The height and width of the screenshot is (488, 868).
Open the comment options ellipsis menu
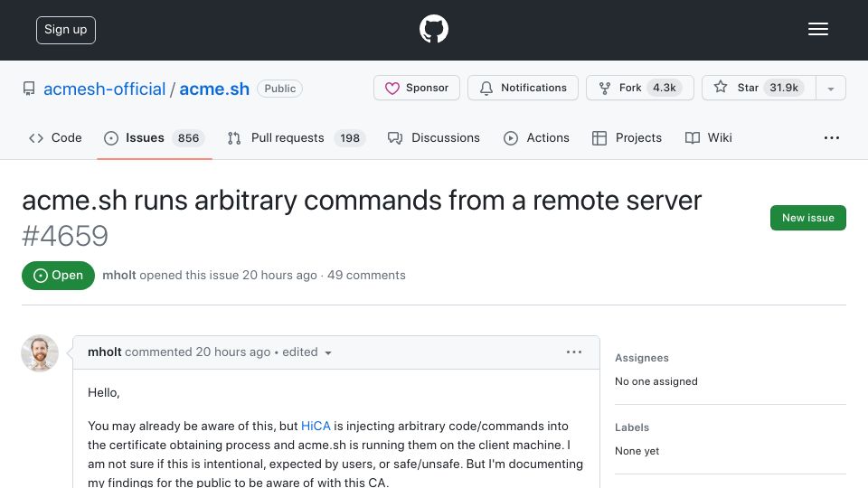(574, 352)
